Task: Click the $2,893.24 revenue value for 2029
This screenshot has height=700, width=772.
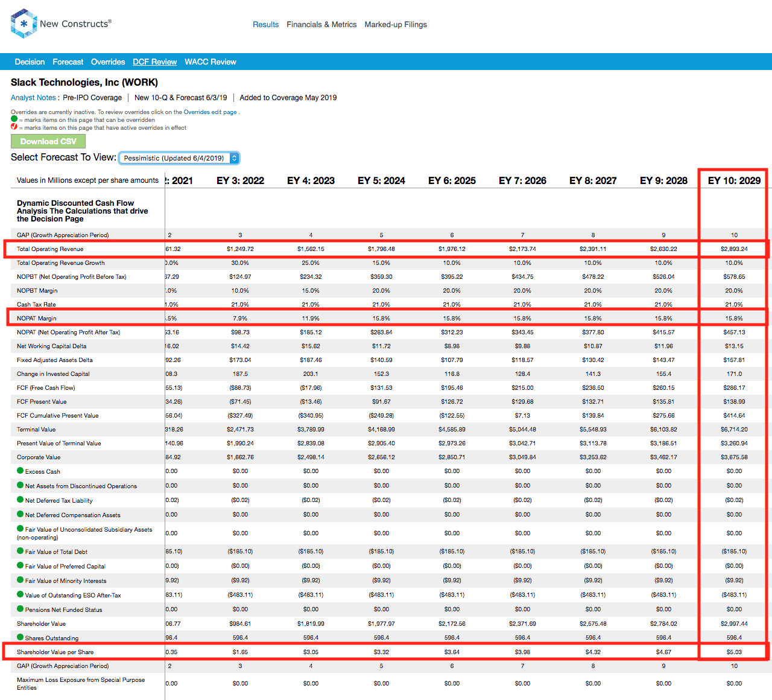Action: (734, 249)
